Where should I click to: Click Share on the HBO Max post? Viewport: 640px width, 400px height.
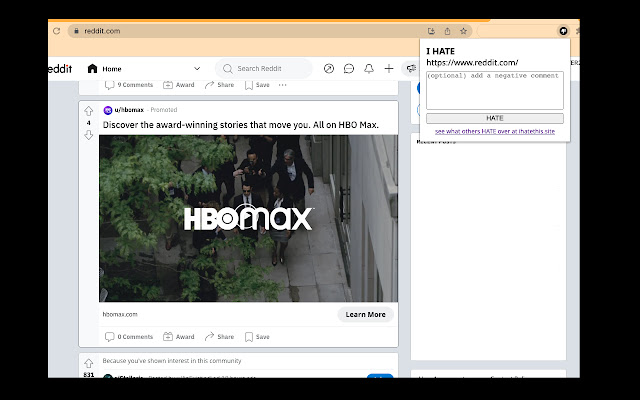(220, 337)
